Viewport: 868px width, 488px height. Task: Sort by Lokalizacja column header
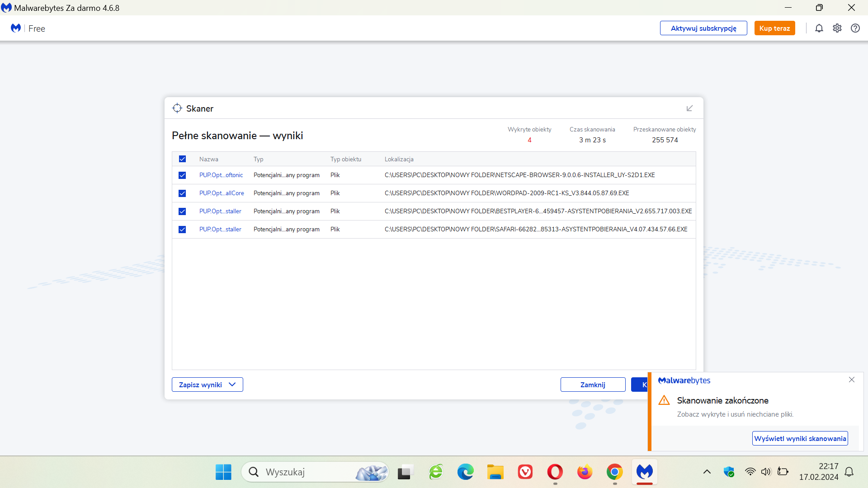click(x=399, y=159)
